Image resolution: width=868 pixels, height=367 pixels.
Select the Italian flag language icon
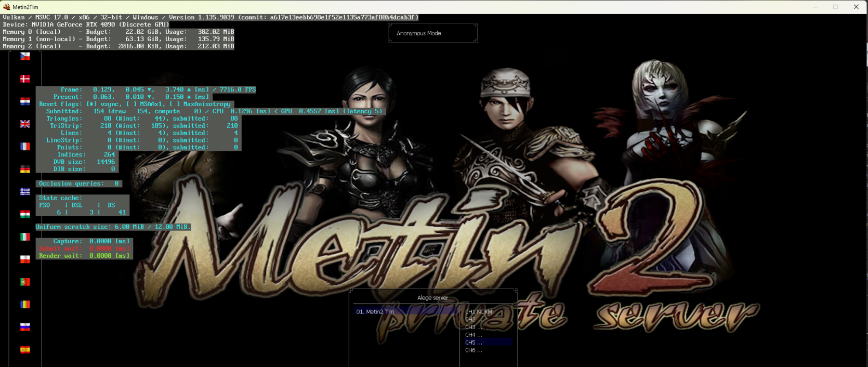[25, 237]
